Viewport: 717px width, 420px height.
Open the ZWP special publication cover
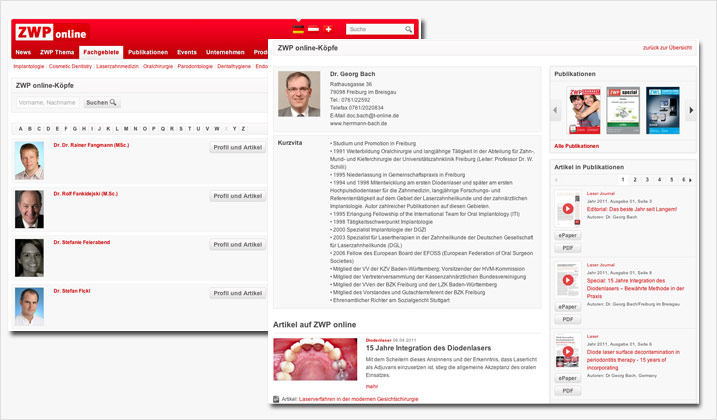pyautogui.click(x=623, y=110)
